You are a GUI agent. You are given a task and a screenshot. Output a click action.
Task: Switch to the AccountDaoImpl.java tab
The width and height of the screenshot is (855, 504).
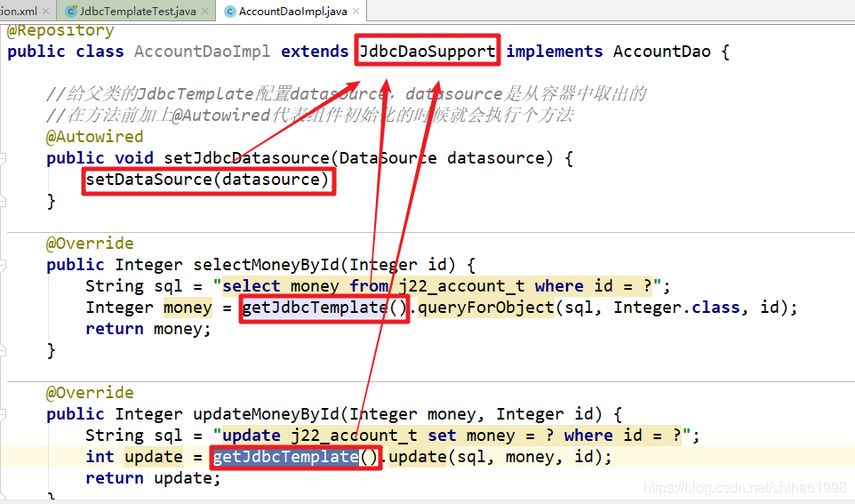tap(292, 11)
